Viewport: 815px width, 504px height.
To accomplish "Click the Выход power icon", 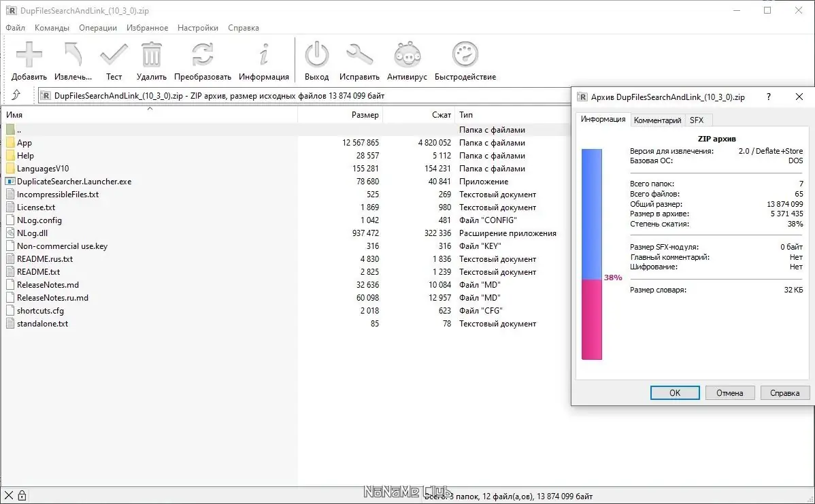I will [x=316, y=54].
